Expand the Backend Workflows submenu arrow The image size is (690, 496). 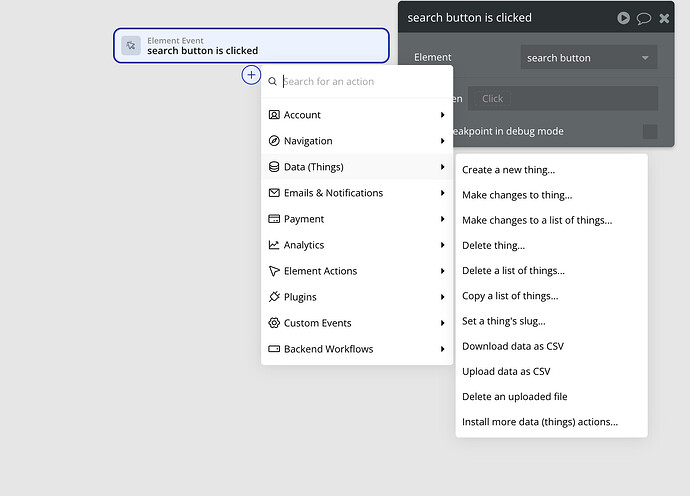point(442,349)
